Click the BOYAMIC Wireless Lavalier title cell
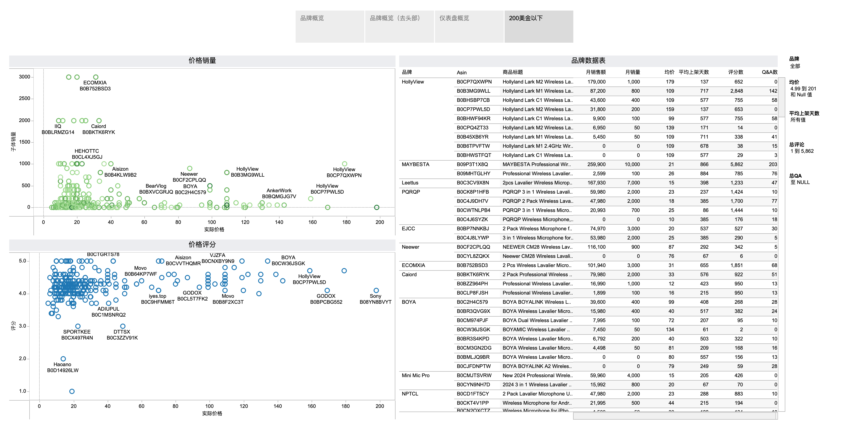This screenshot has width=868, height=429. tap(536, 329)
